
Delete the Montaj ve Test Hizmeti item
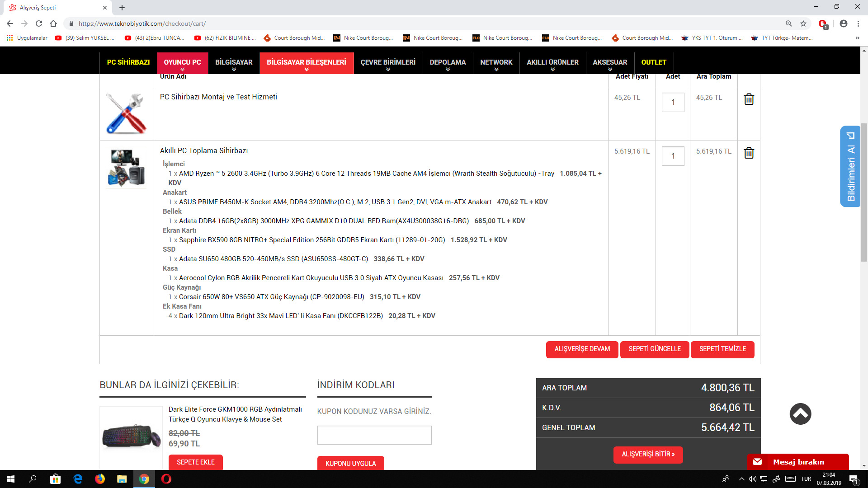[x=749, y=99]
